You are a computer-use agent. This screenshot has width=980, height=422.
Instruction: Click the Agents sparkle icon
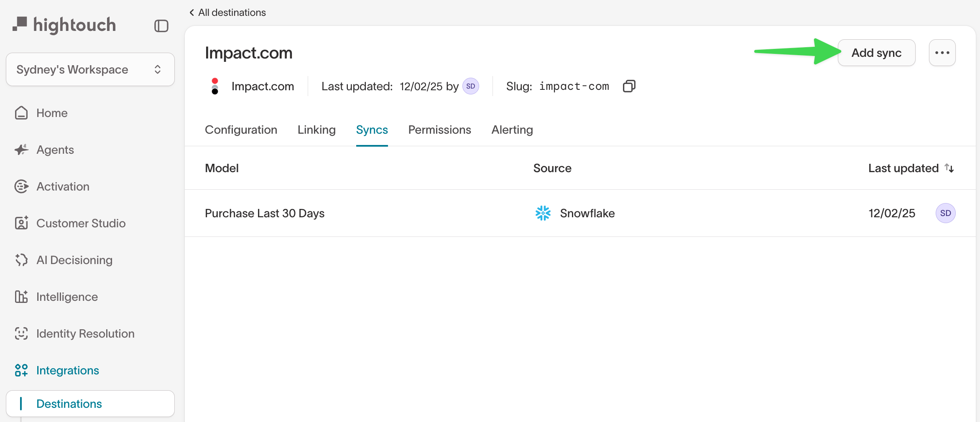[x=21, y=150]
